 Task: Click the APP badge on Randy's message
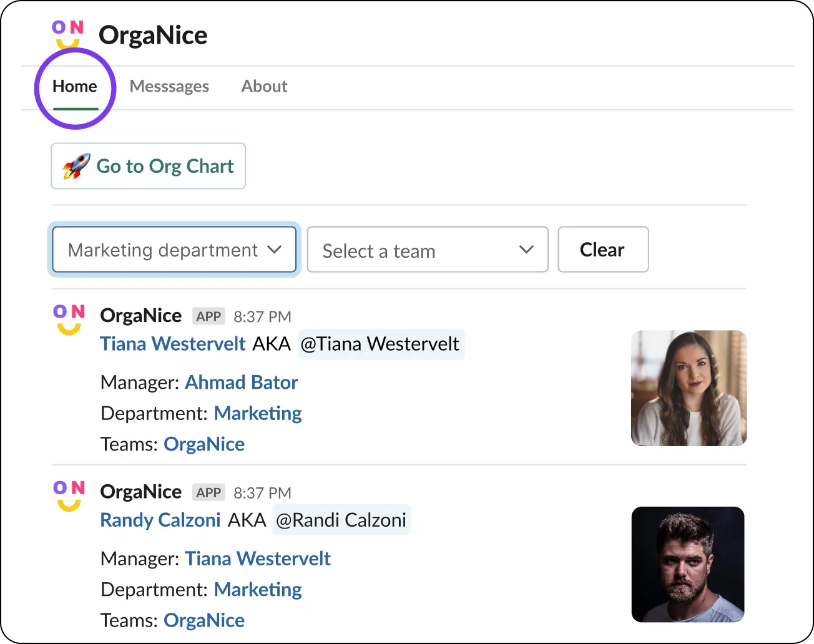tap(208, 492)
